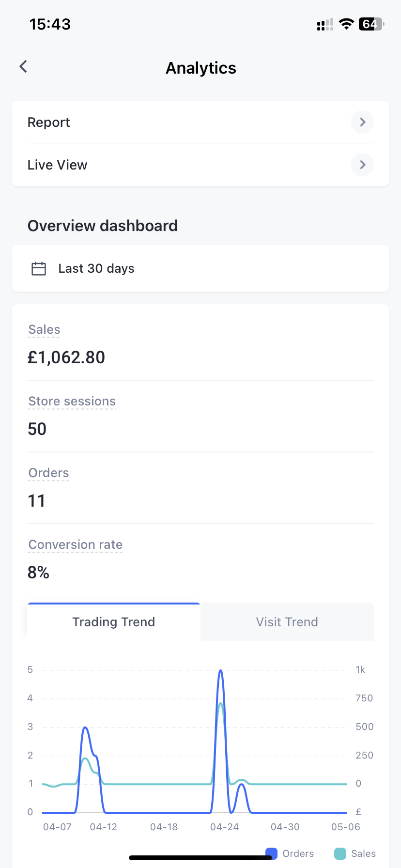Open Report using its chevron arrow

tap(362, 122)
